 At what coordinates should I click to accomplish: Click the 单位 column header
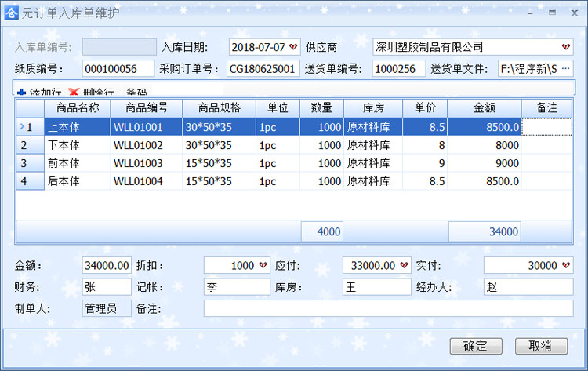tap(278, 108)
